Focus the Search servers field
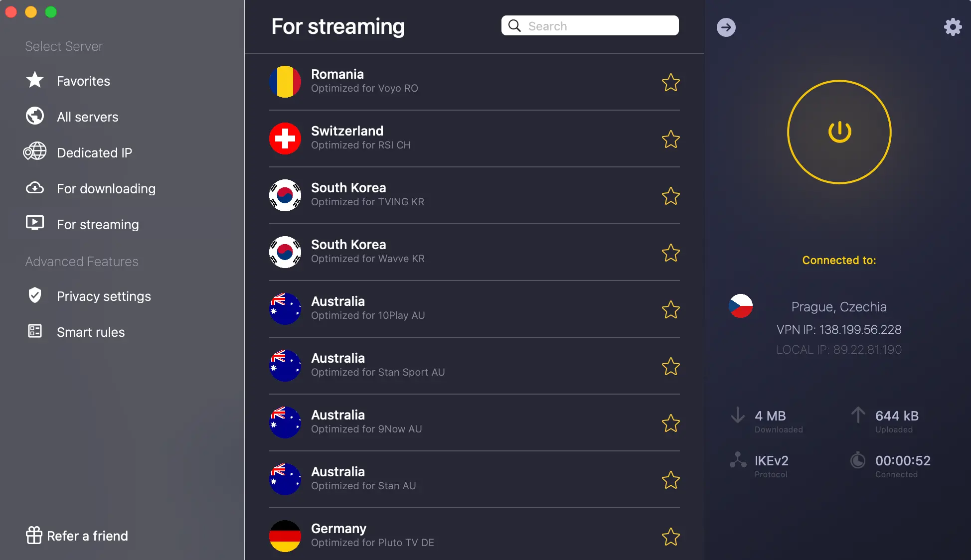Viewport: 971px width, 560px height. pos(590,25)
